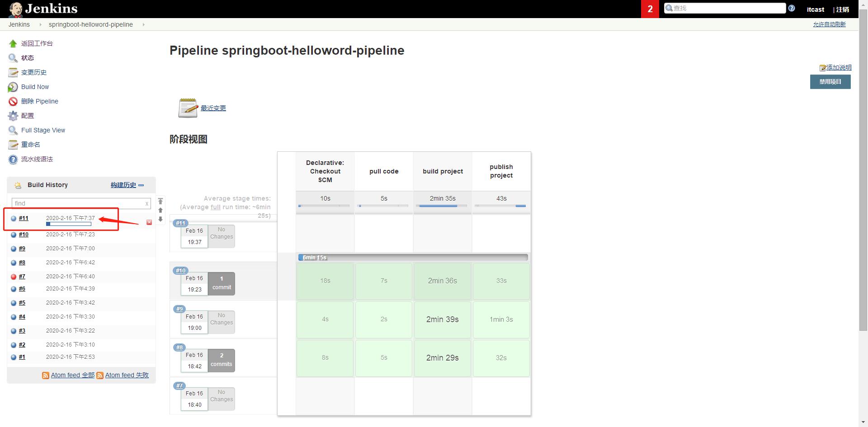
Task: Click the build project average time bar
Action: point(443,206)
